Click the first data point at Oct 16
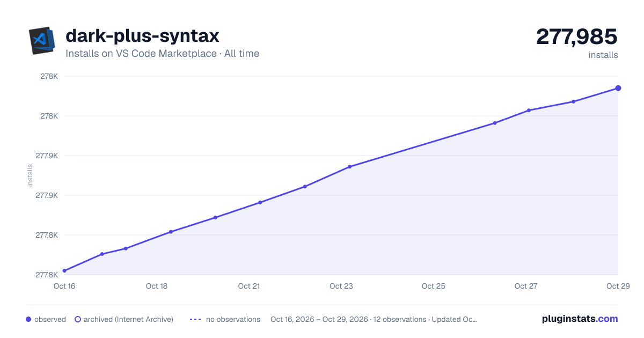The image size is (644, 338). (64, 271)
